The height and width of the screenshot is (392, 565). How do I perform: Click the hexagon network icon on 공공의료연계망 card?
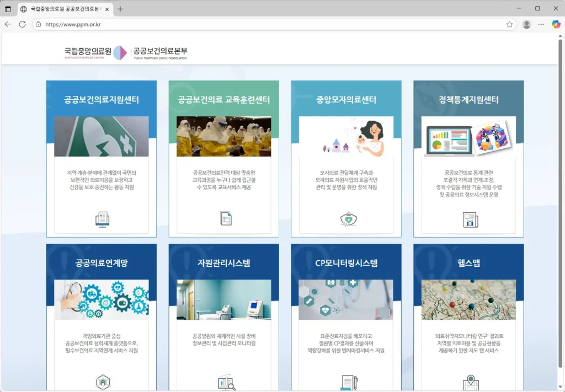[x=102, y=382]
